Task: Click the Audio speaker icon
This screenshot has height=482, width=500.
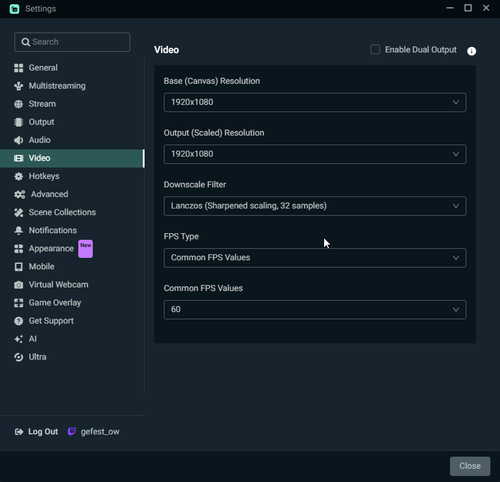Action: (19, 140)
